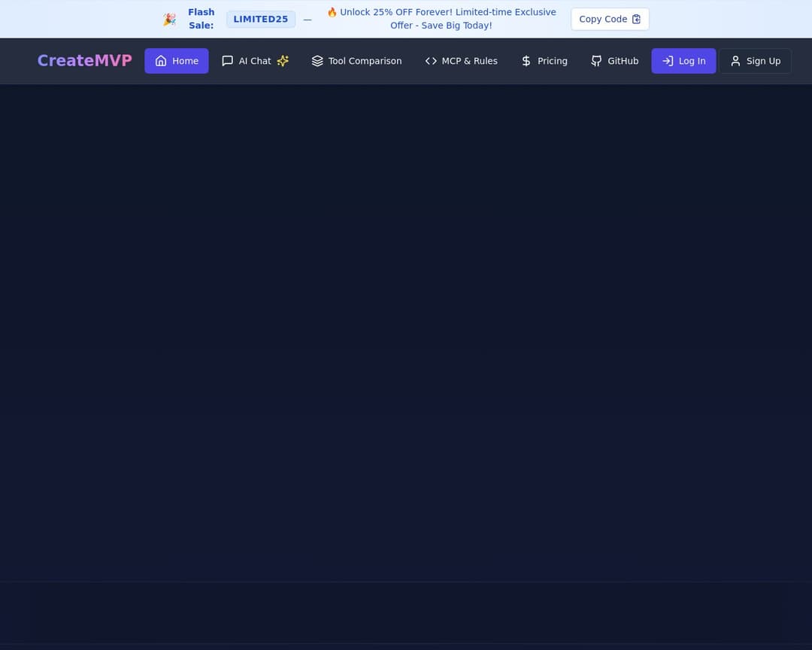Click the speech bubble AI Chat icon
Image resolution: width=812 pixels, height=650 pixels.
[227, 61]
